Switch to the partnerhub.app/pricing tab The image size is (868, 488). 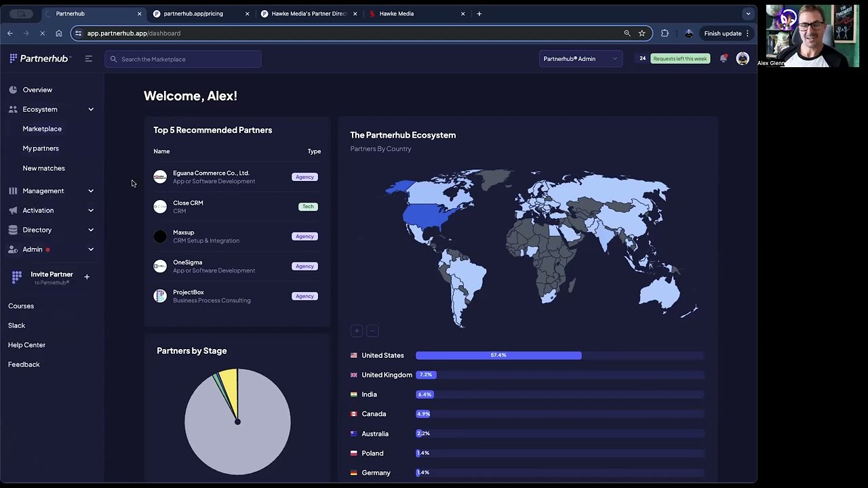201,14
